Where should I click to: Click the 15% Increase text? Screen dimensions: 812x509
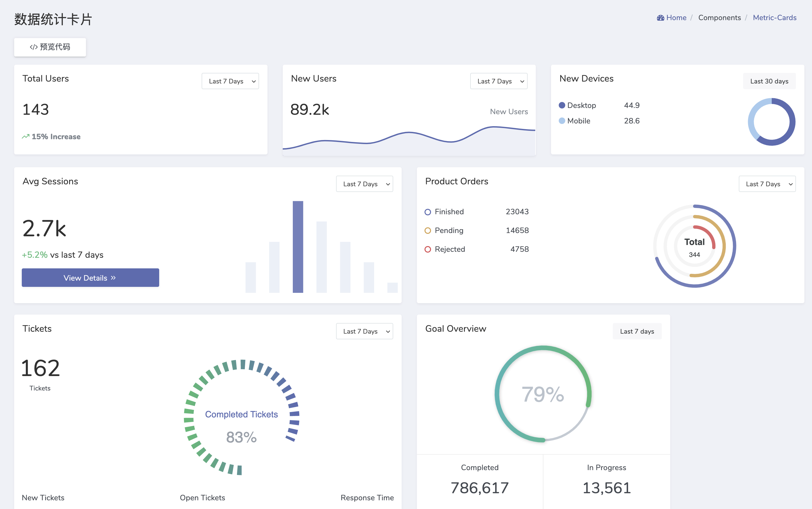tap(56, 137)
